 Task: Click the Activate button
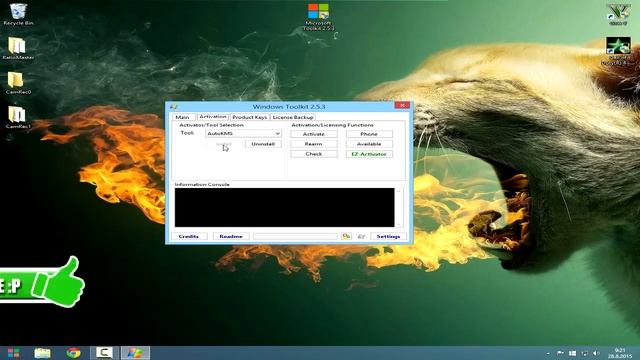point(313,134)
